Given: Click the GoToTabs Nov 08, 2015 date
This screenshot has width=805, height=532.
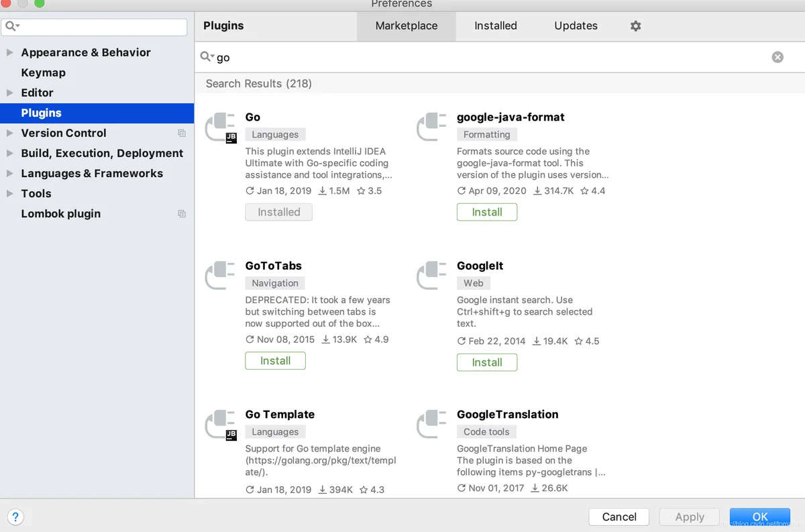Looking at the screenshot, I should [280, 340].
